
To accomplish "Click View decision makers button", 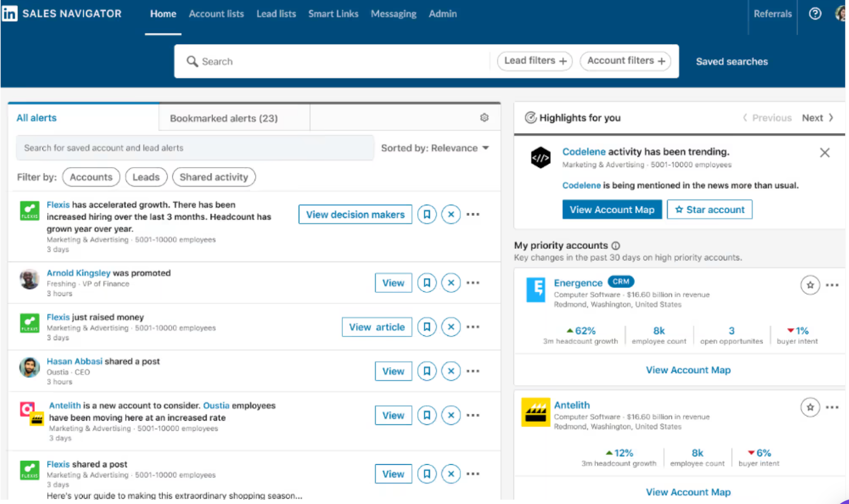I will [355, 214].
